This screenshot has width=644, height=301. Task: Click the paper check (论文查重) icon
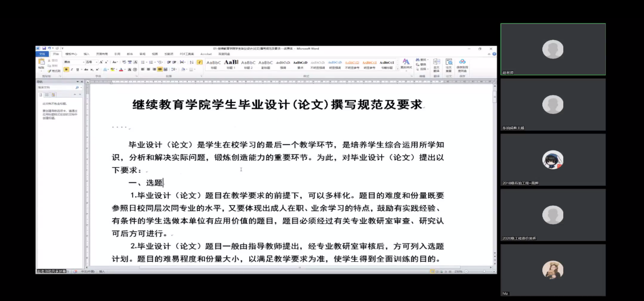[449, 64]
